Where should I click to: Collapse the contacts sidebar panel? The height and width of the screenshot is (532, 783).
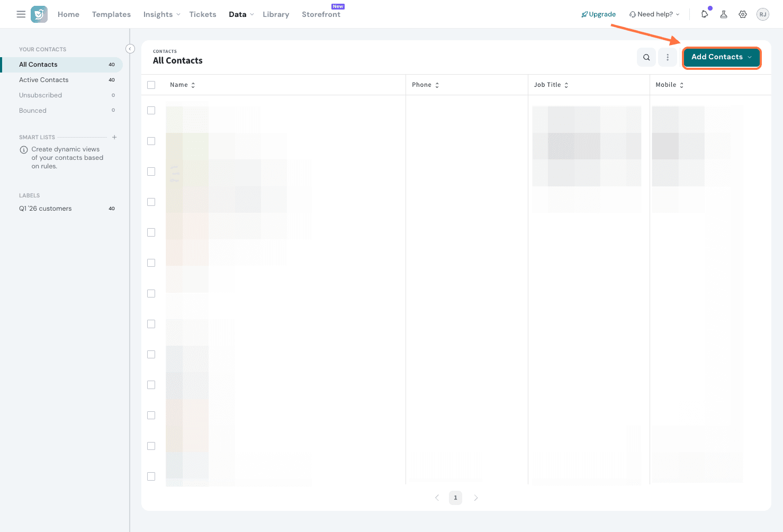(130, 49)
